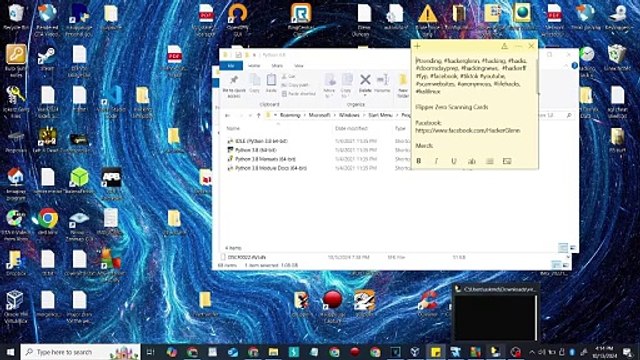
Task: Open the Google Chrome desktop shortcut
Action: pos(47,222)
